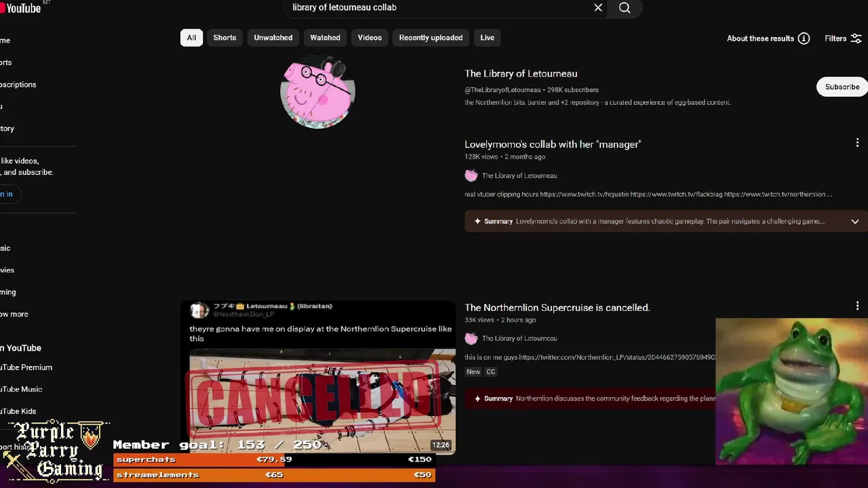Viewport: 868px width, 488px height.
Task: Expand Show more in sidebar
Action: click(x=14, y=314)
